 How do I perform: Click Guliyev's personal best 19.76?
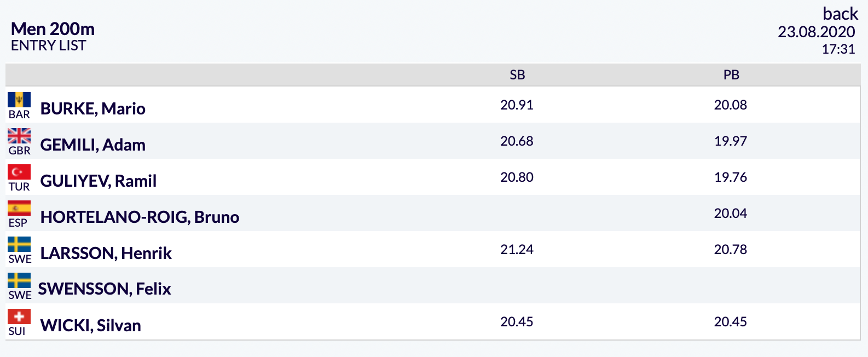pos(731,177)
